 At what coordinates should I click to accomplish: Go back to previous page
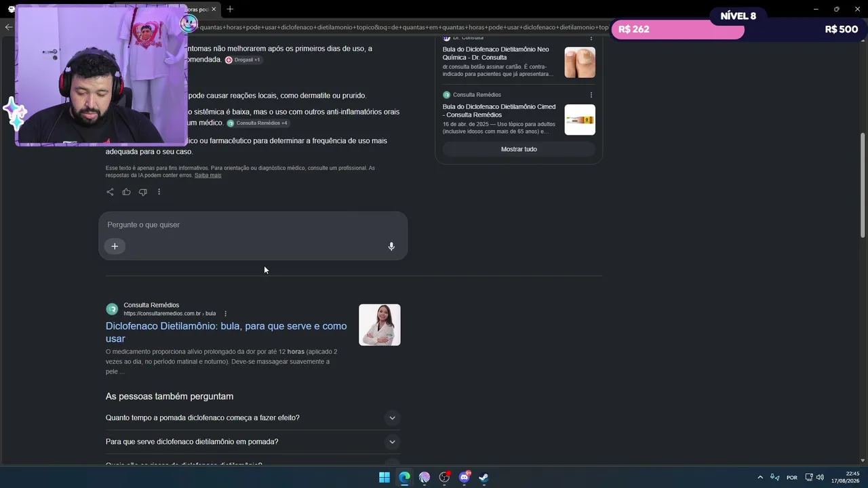coord(8,27)
